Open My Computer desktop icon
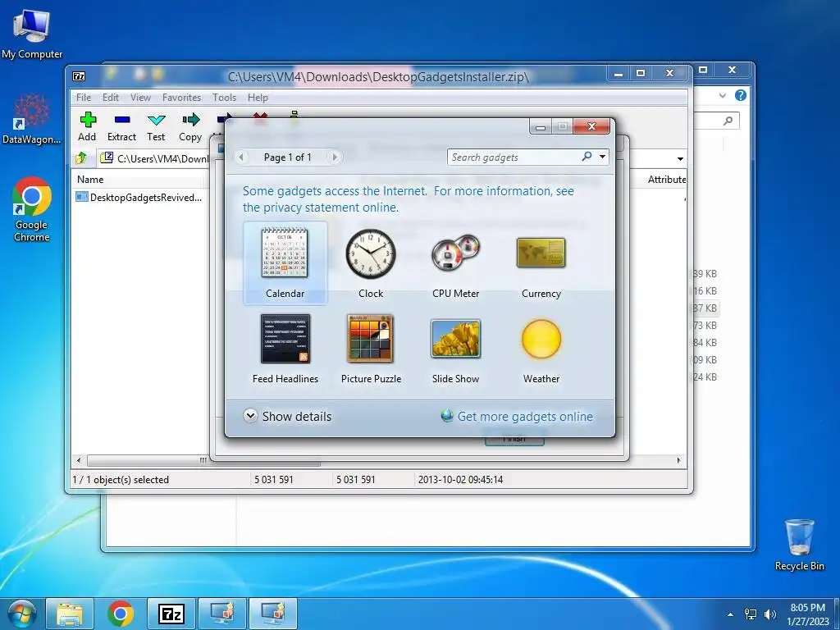840x630 pixels. [32, 34]
